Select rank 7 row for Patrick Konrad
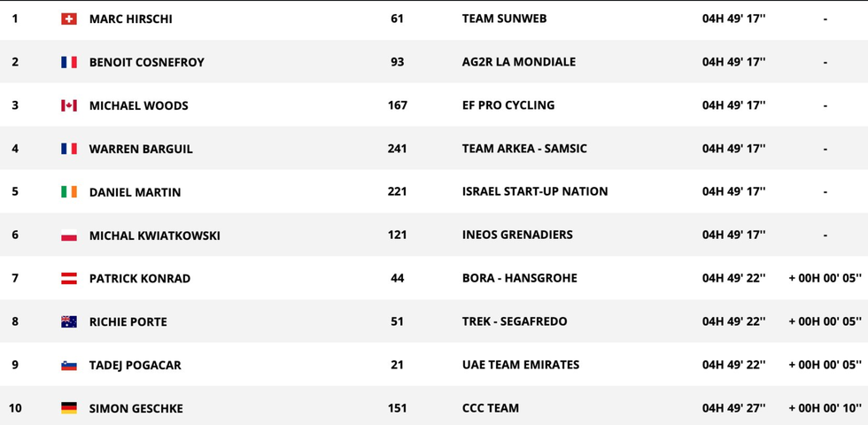Image resolution: width=868 pixels, height=425 pixels. coord(434,278)
